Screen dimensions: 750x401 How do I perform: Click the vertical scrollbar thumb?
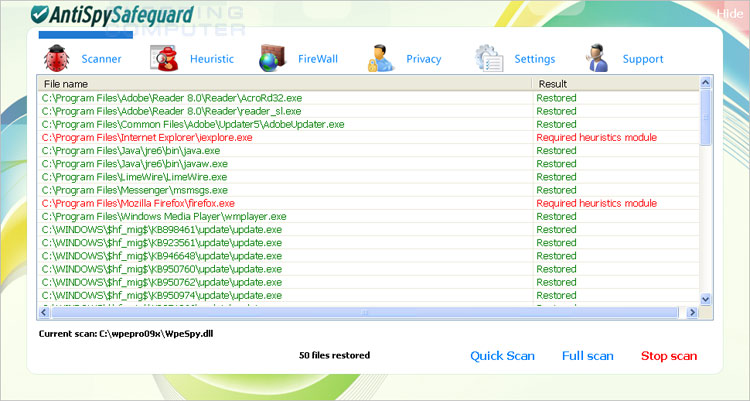click(x=706, y=117)
